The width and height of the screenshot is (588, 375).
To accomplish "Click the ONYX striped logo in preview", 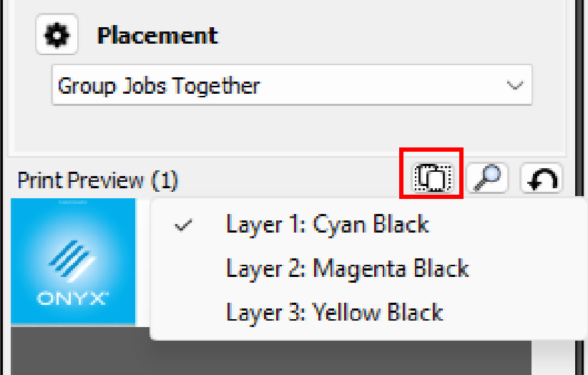I will click(x=72, y=261).
